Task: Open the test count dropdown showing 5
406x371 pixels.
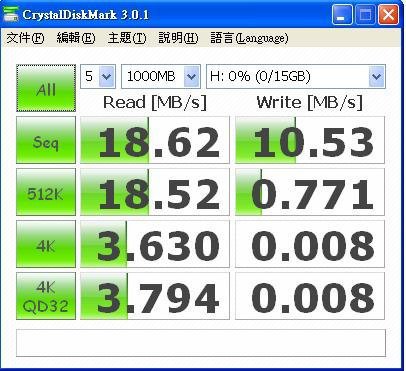Action: tap(98, 76)
